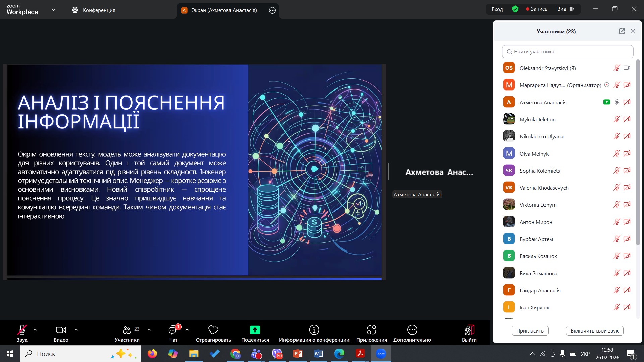Expand video options arrow beside Видео

click(76, 330)
